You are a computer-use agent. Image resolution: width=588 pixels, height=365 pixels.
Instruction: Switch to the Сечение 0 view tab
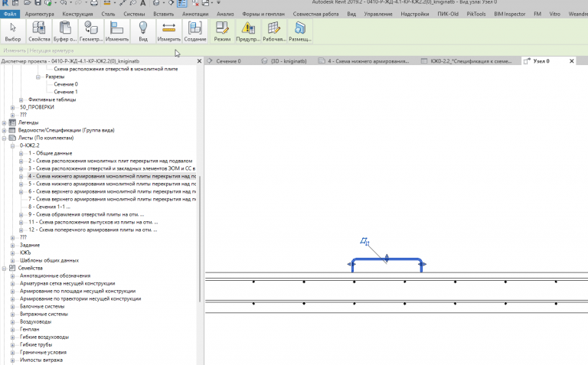(x=228, y=61)
